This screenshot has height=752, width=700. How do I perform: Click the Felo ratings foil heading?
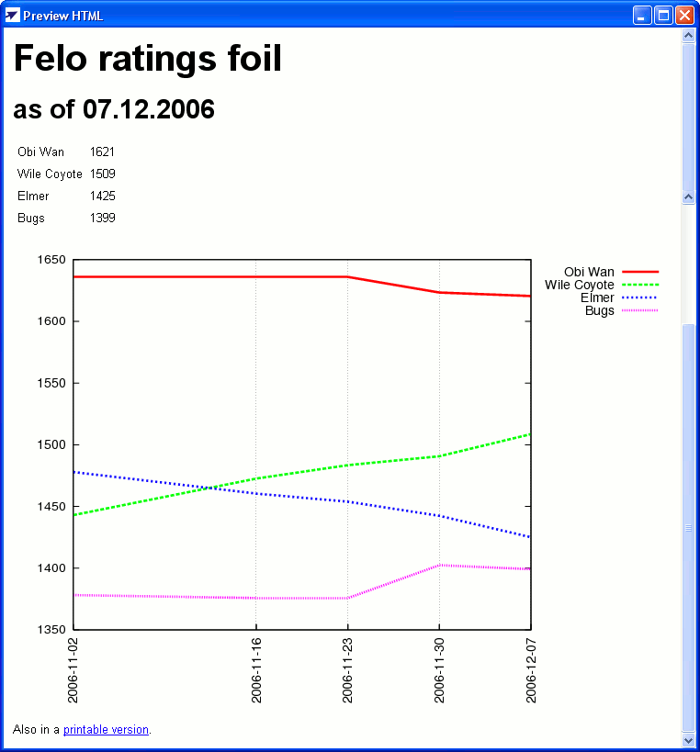tap(148, 59)
